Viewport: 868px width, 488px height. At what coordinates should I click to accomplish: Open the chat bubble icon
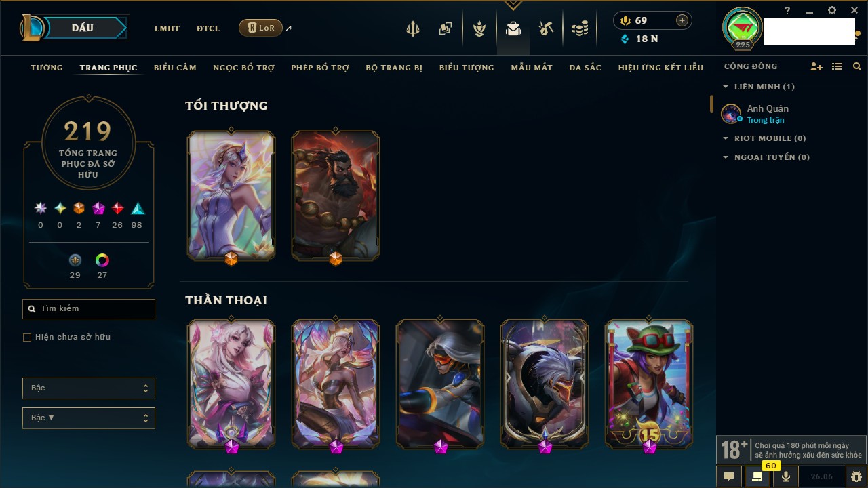pyautogui.click(x=729, y=476)
